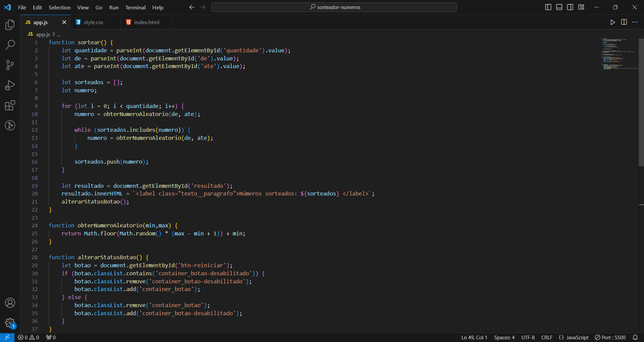Click the app.js breadcrumb item
Image resolution: width=644 pixels, height=342 pixels.
click(43, 34)
